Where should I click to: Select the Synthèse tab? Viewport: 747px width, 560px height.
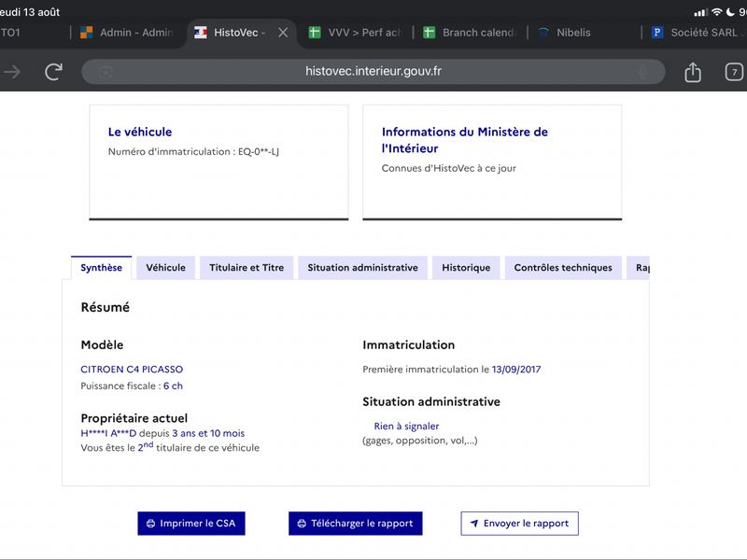pos(101,268)
